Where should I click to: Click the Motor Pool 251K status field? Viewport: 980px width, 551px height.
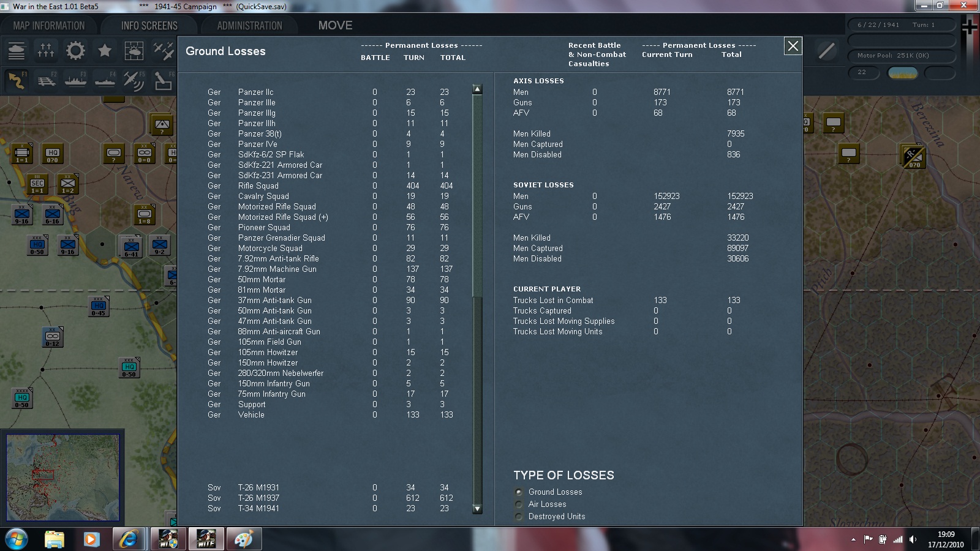(901, 56)
